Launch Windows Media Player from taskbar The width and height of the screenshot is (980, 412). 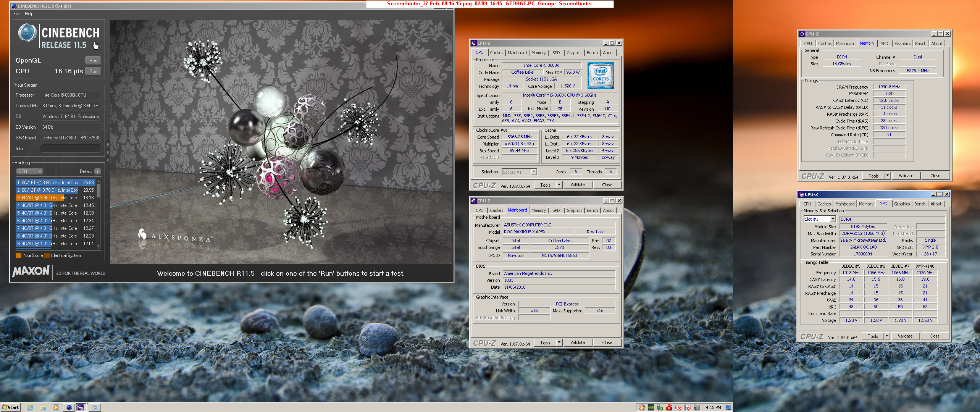click(x=56, y=407)
